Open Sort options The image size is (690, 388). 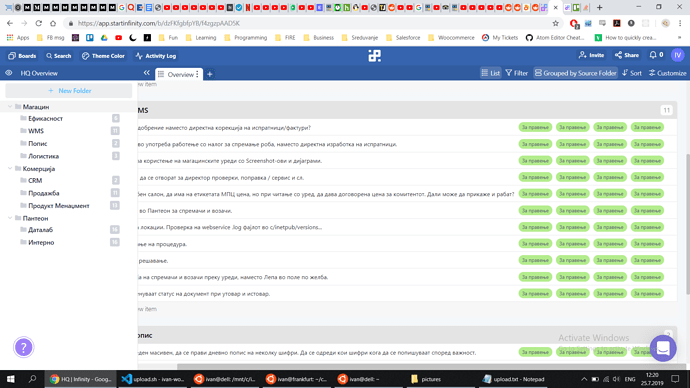coord(632,73)
